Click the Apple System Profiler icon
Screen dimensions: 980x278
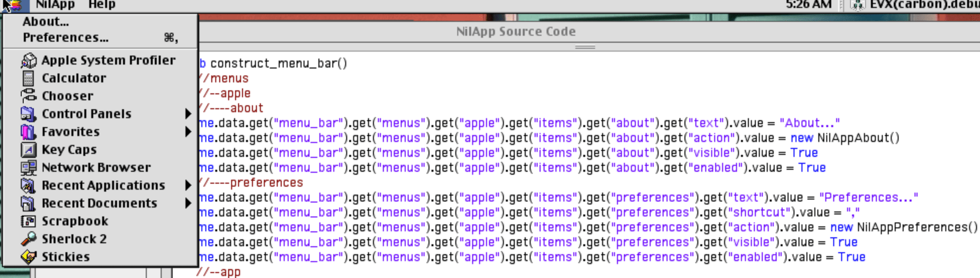coord(29,60)
